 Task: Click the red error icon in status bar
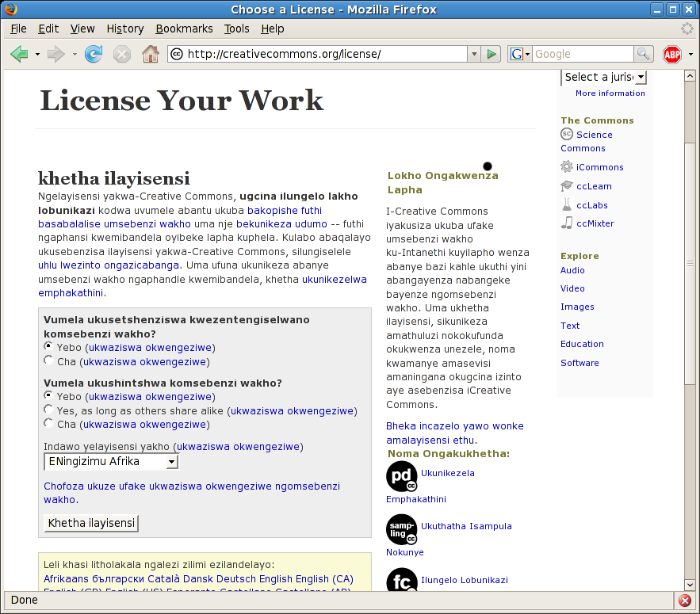click(685, 601)
